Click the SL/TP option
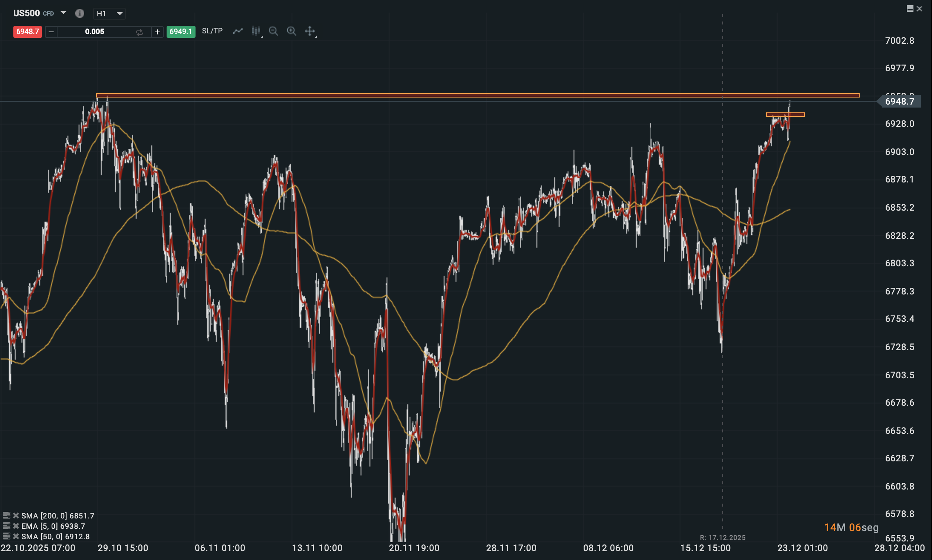Screen dimensions: 932x560 click(x=212, y=31)
